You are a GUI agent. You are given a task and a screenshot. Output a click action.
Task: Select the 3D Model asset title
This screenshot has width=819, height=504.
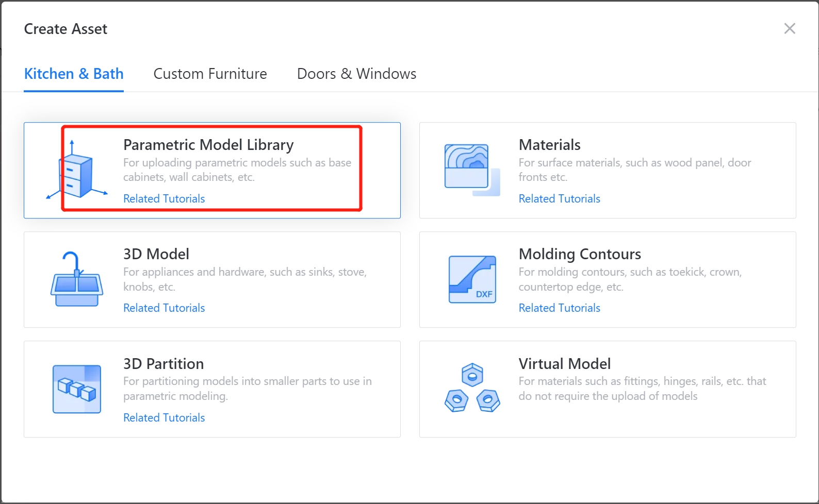(156, 255)
